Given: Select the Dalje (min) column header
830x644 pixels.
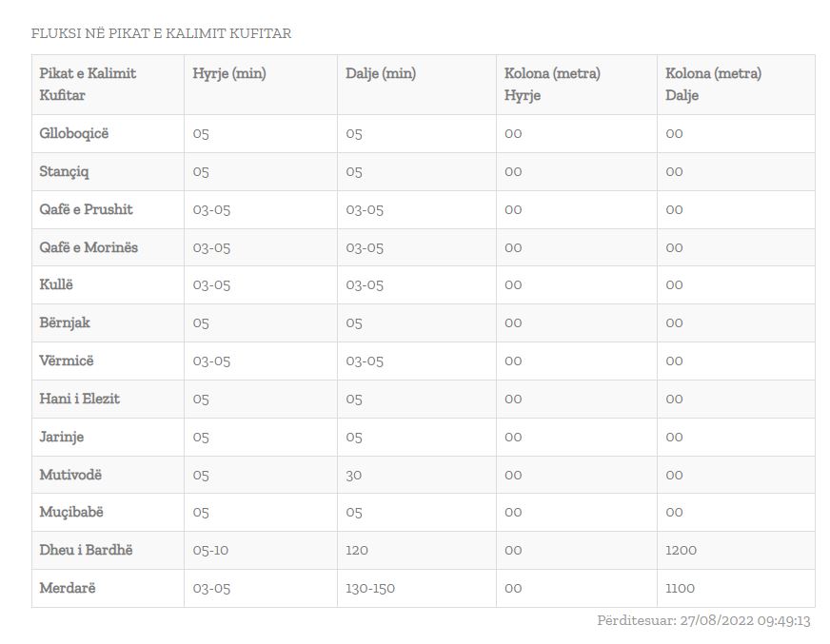Looking at the screenshot, I should click(381, 73).
